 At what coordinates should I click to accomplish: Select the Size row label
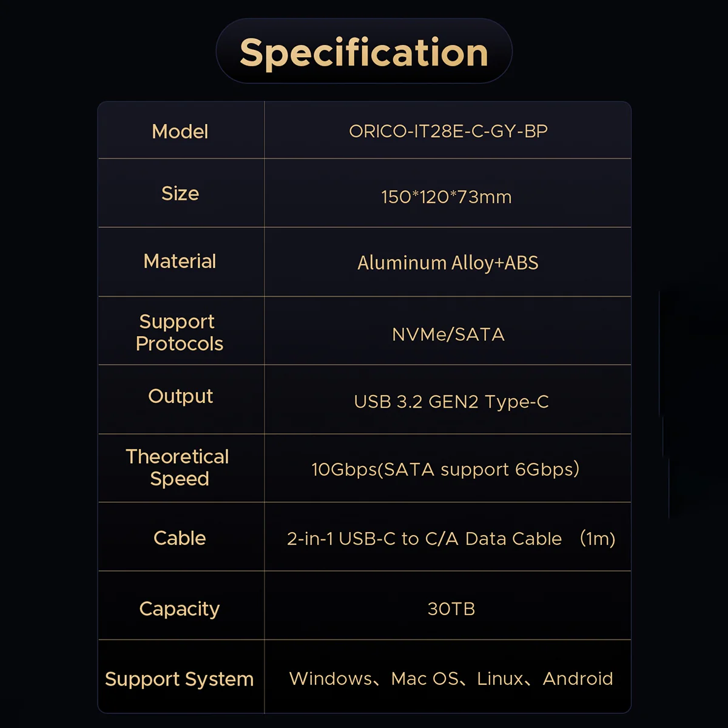pos(180,193)
